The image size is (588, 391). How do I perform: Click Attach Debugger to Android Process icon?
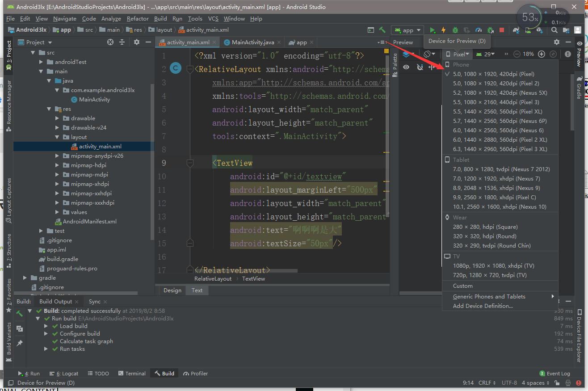tap(490, 30)
